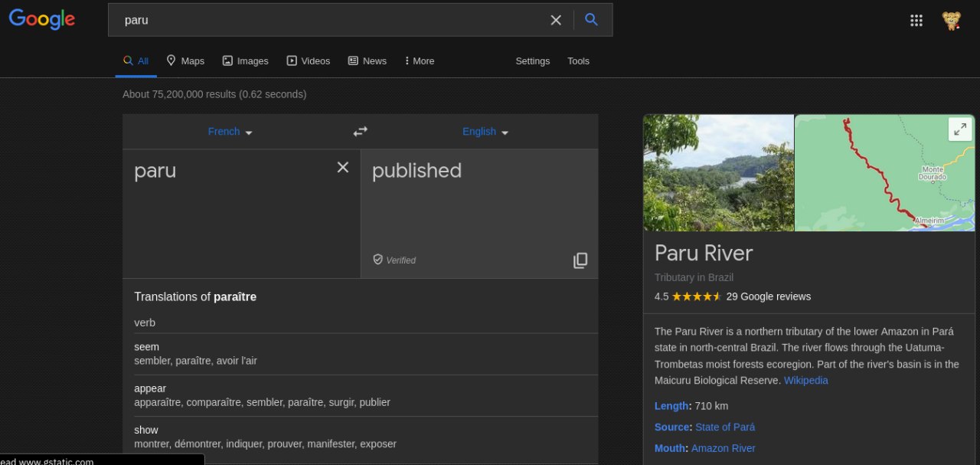Switch to the News tab
Image resolution: width=980 pixels, height=465 pixels.
367,61
